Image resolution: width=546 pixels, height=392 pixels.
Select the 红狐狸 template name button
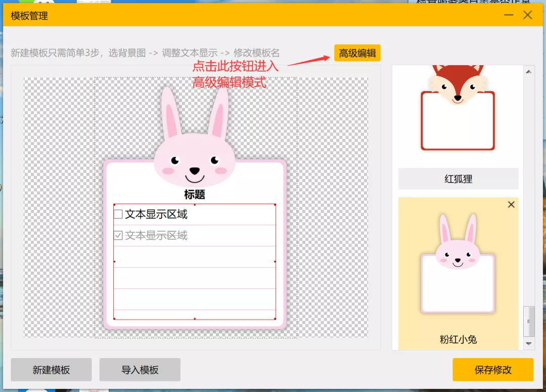point(458,179)
